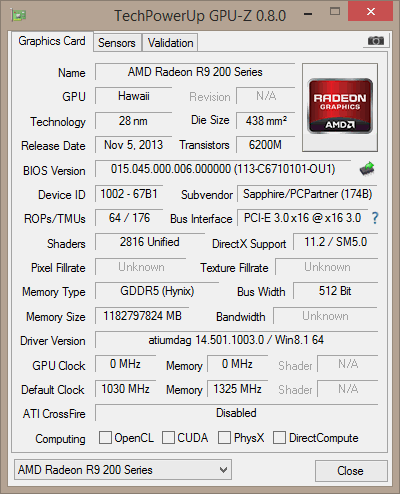Click the Technology value 28 nm
The width and height of the screenshot is (400, 494).
(133, 121)
